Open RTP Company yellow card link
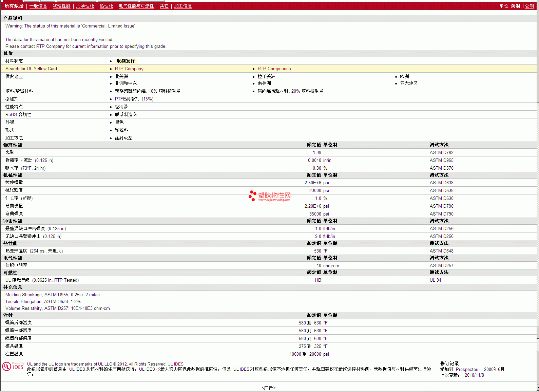 coord(129,69)
